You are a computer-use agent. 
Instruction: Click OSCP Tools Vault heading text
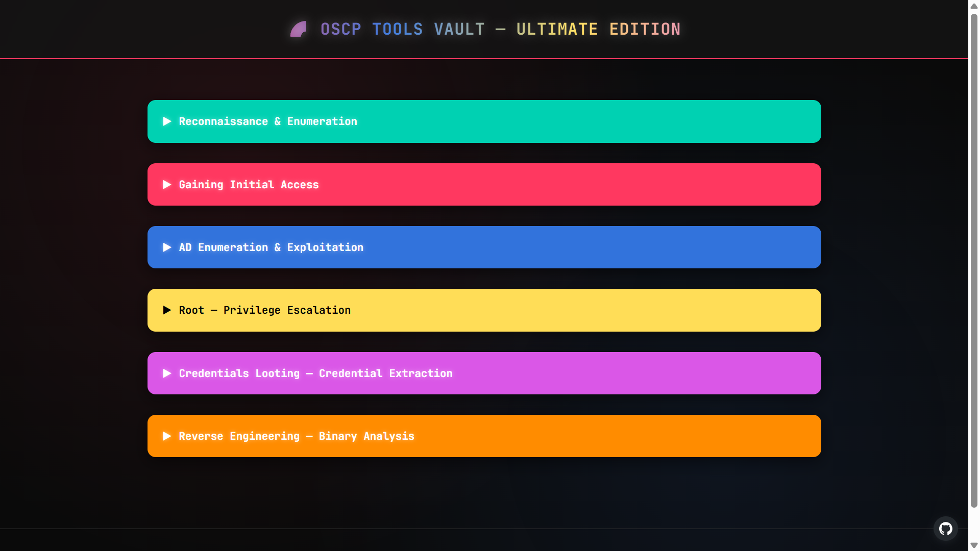(500, 29)
